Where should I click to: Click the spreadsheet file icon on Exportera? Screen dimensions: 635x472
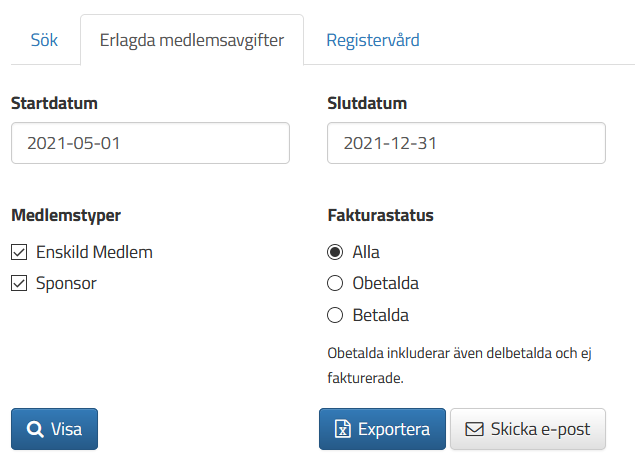(342, 429)
